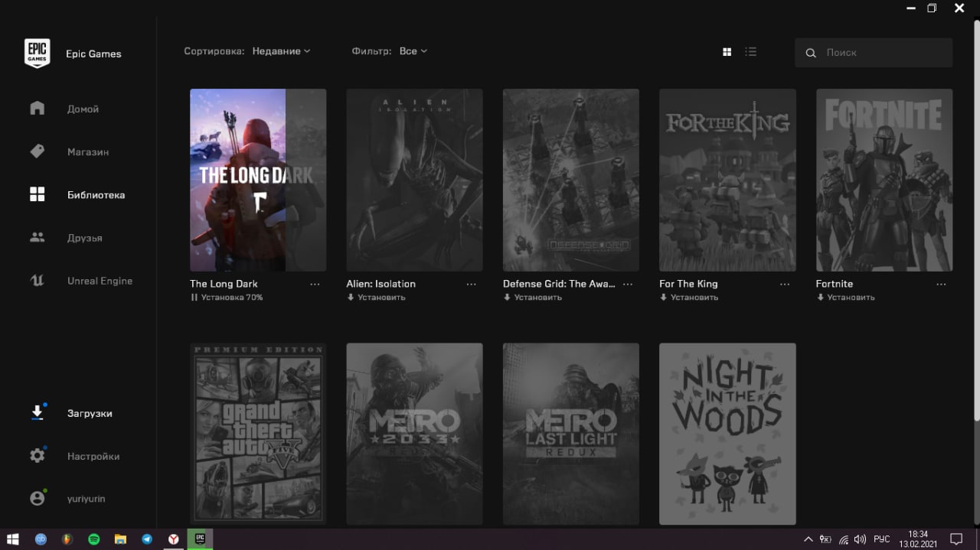Open Defense Grid cover thumbnail

pyautogui.click(x=571, y=180)
